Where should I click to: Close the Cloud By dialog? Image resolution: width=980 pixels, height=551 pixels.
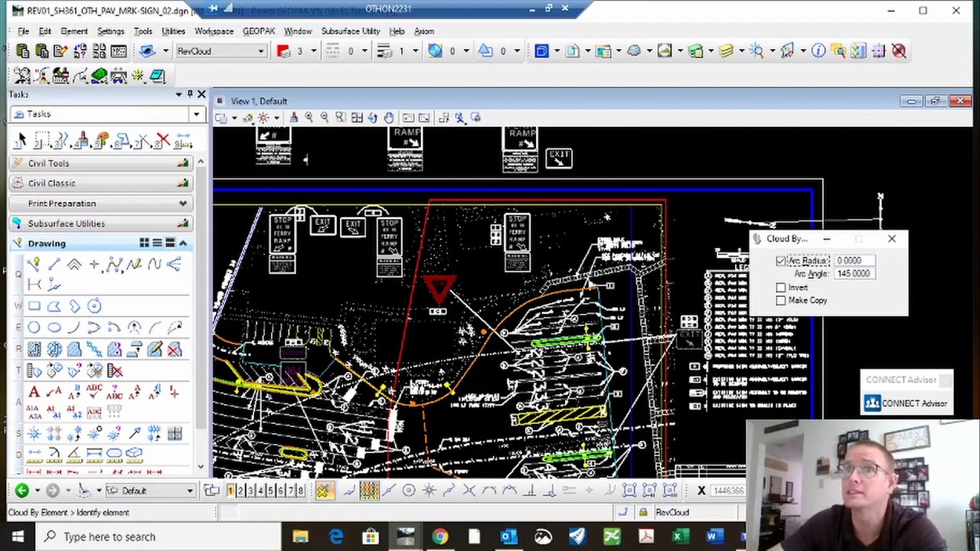tap(891, 239)
